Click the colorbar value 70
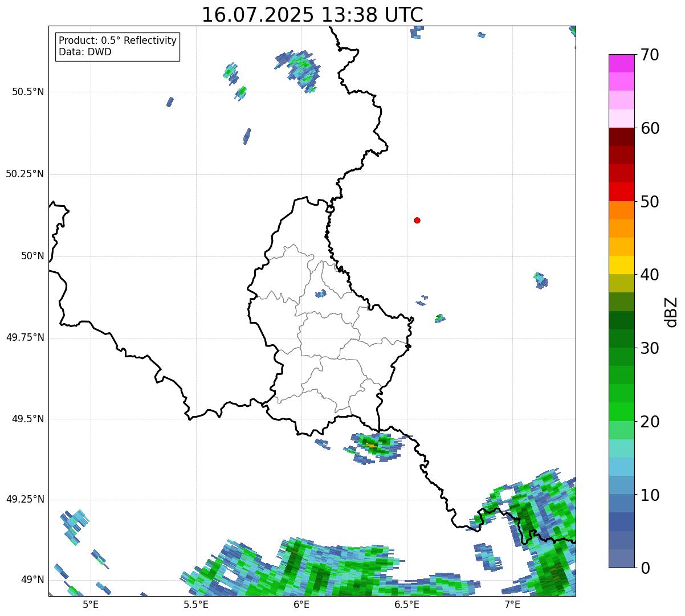Screen dimensions: 685x616 650,55
